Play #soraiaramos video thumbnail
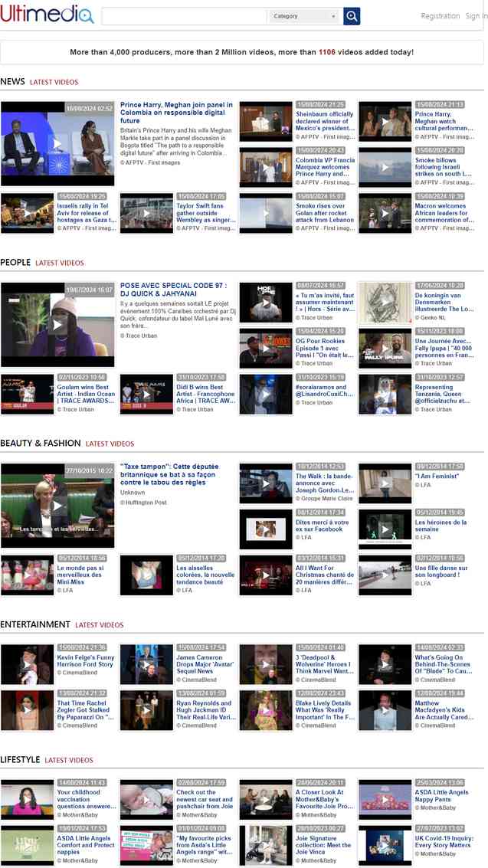Image resolution: width=488 pixels, height=868 pixels. click(x=266, y=394)
